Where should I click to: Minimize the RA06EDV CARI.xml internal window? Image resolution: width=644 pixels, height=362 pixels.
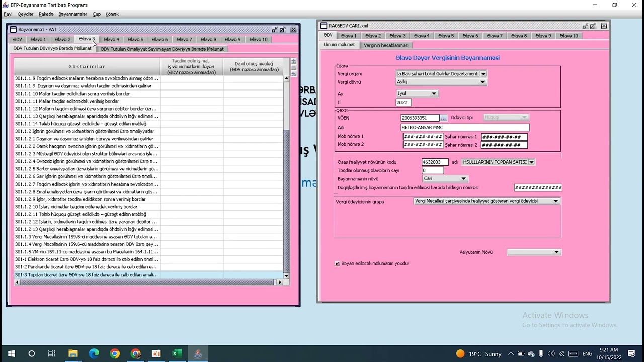[585, 26]
